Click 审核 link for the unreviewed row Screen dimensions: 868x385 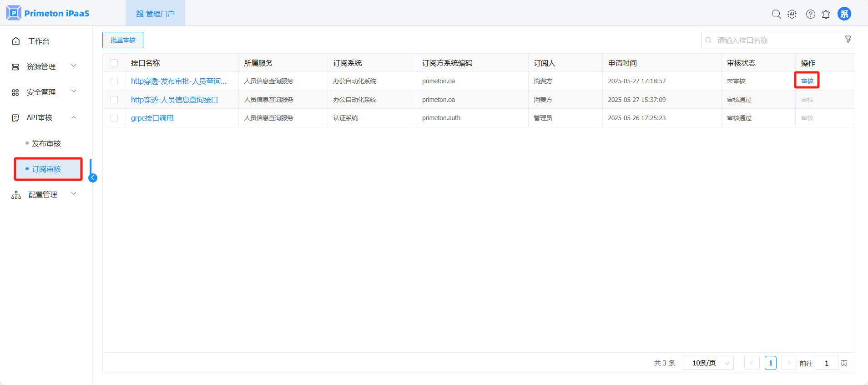click(807, 81)
